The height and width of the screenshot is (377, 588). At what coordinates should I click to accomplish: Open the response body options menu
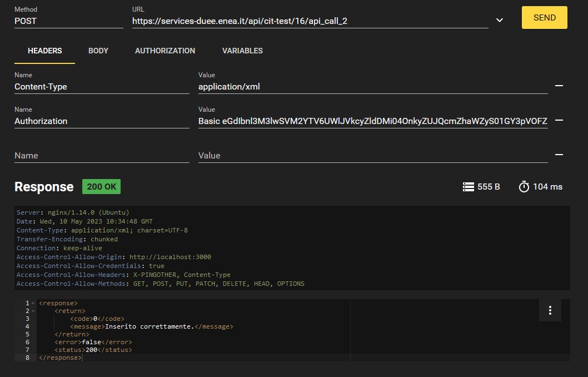pyautogui.click(x=550, y=310)
